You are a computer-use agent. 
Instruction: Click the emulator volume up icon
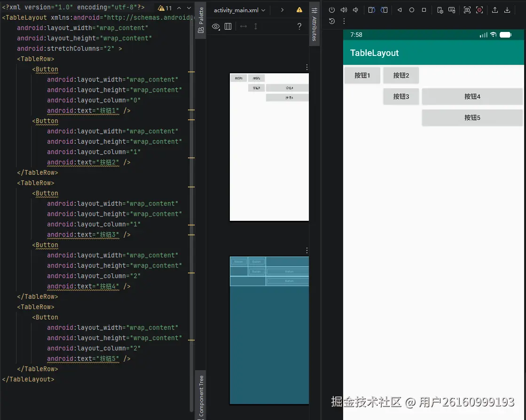[344, 10]
